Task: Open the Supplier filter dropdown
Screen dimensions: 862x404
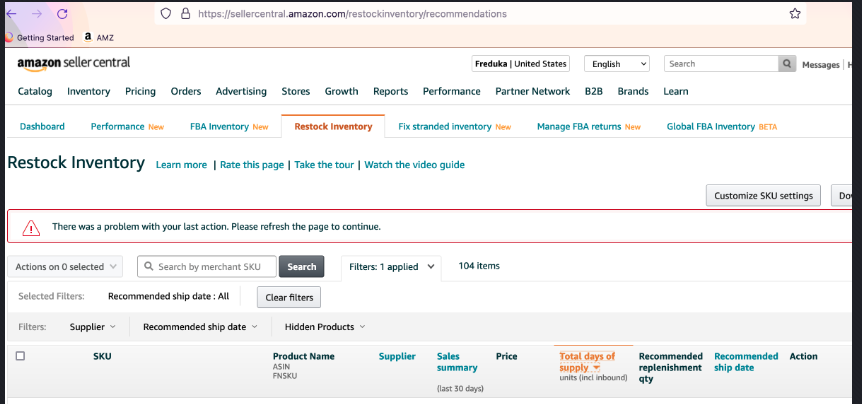Action: (x=92, y=327)
